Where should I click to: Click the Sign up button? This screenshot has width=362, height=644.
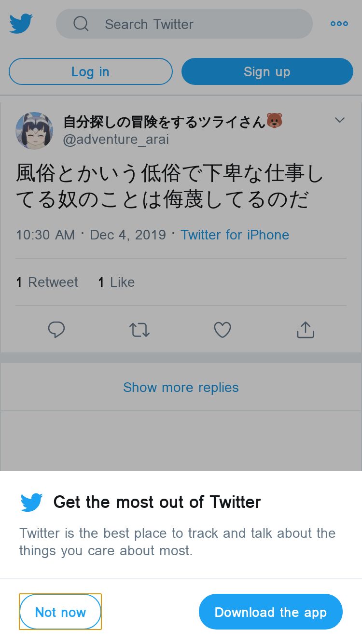tap(267, 71)
